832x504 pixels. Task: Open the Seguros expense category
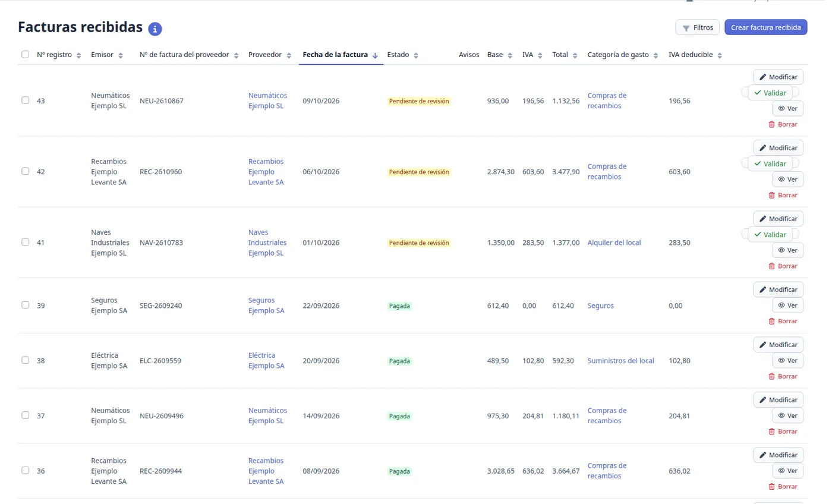[x=600, y=305]
